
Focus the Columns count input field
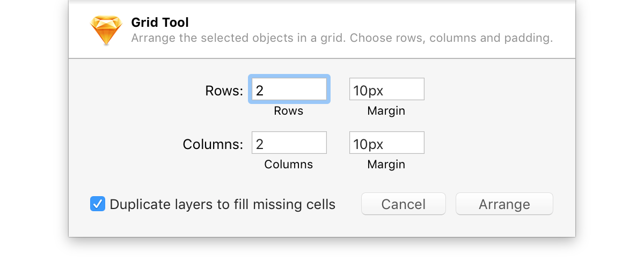point(289,143)
